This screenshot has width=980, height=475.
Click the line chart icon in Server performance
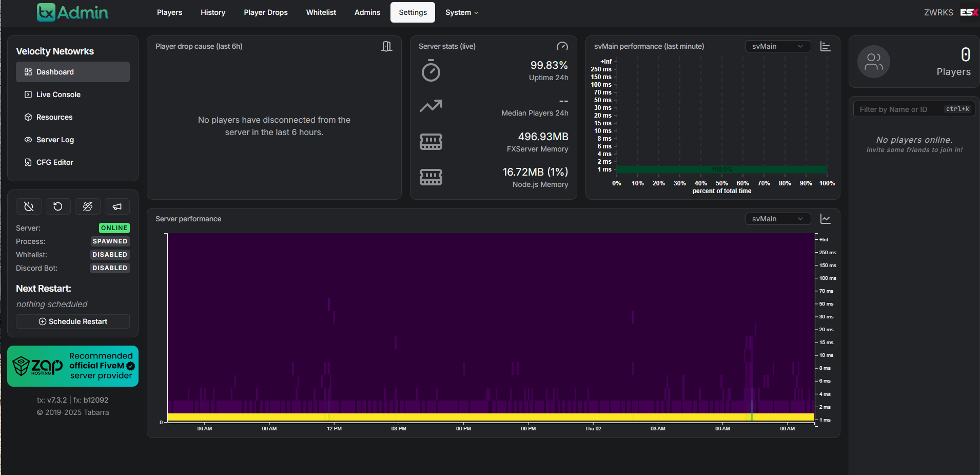click(x=825, y=219)
